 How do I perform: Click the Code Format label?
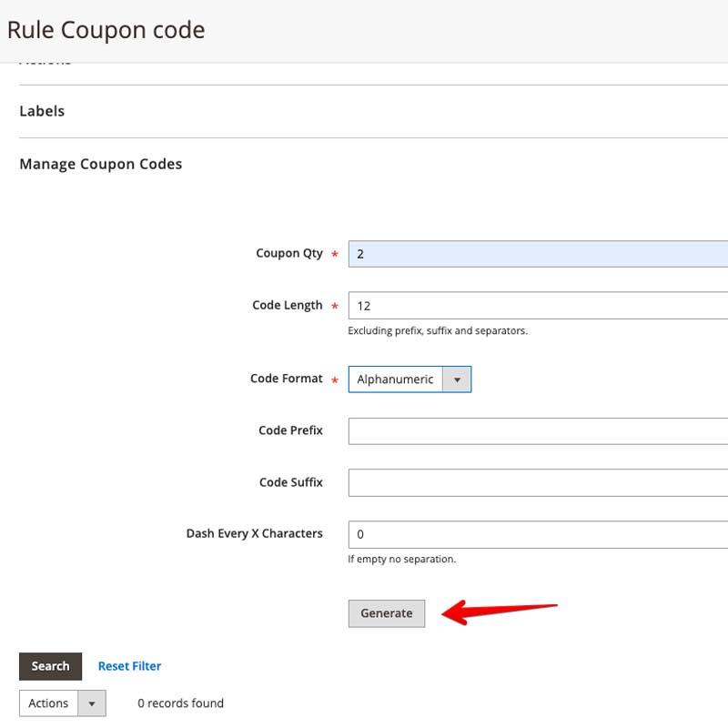286,379
